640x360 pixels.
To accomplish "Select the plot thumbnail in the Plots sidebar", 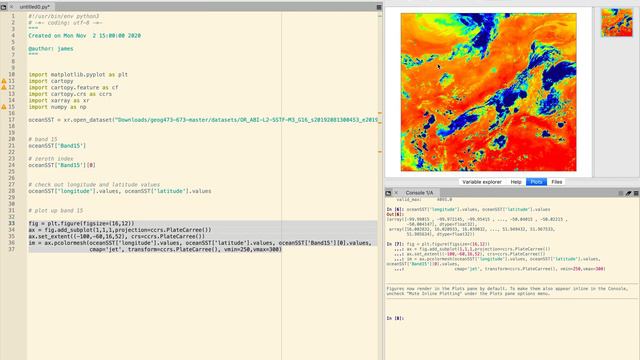I will pyautogui.click(x=617, y=22).
